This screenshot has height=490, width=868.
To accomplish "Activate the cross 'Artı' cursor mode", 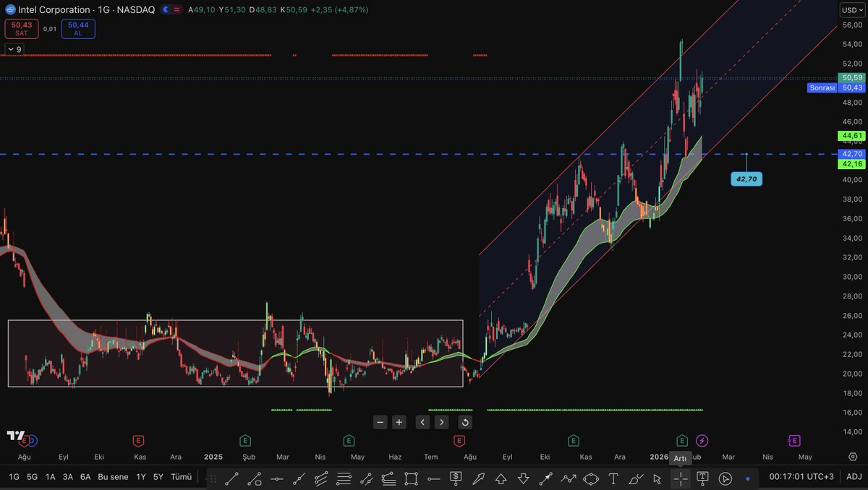I will click(x=681, y=478).
